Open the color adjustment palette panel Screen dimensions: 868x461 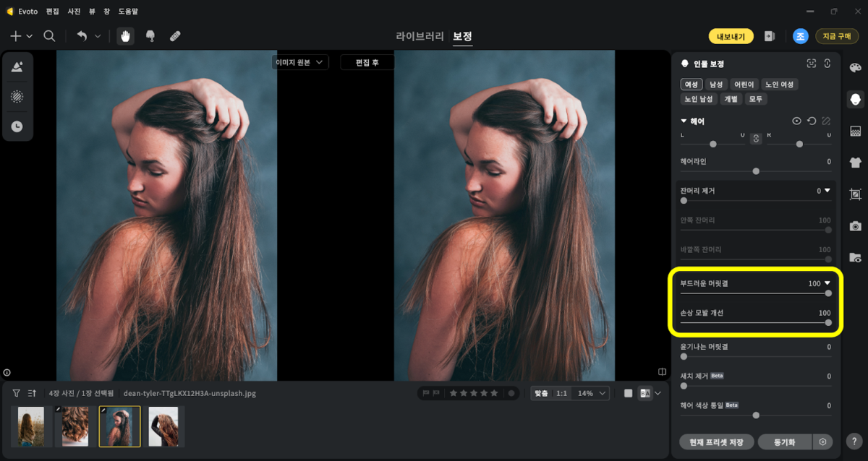coord(856,67)
